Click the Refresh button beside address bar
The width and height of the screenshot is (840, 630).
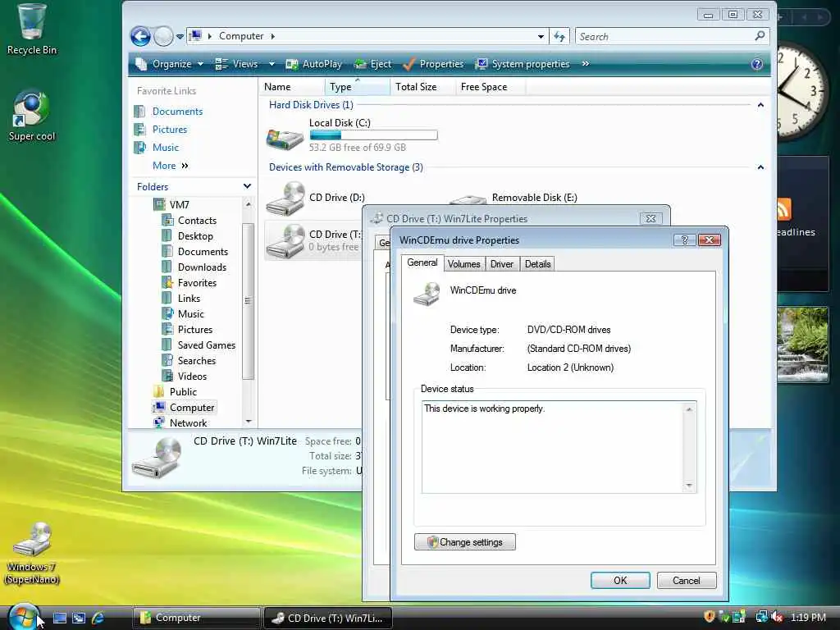pyautogui.click(x=559, y=36)
